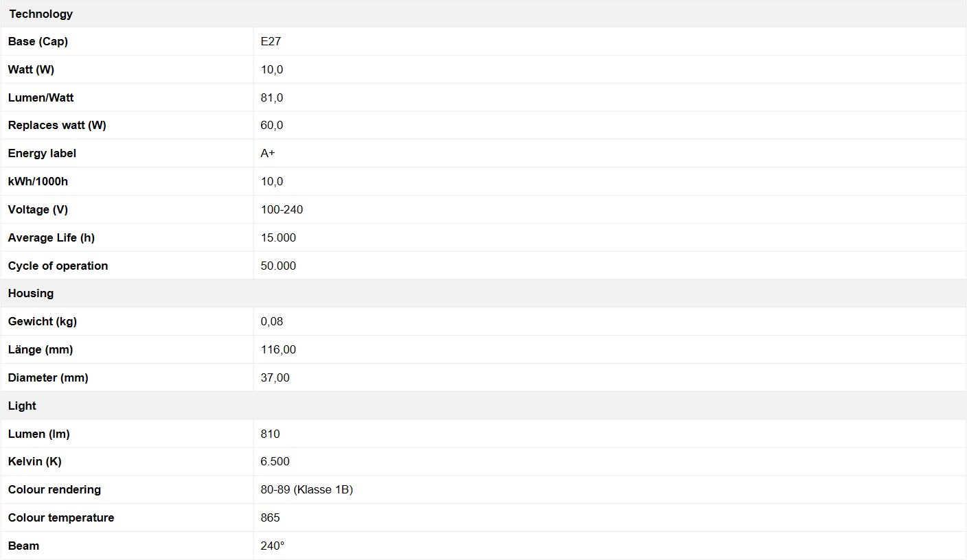Select the Average Life (h) label
Viewport: 967px width, 560px height.
(x=52, y=237)
